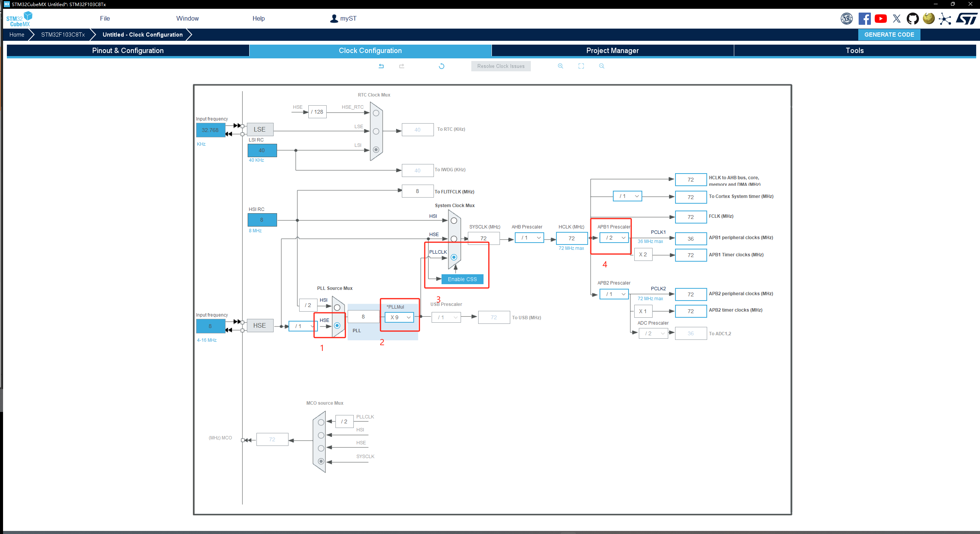Click the Enable CSS button
This screenshot has height=534, width=980.
pyautogui.click(x=462, y=279)
